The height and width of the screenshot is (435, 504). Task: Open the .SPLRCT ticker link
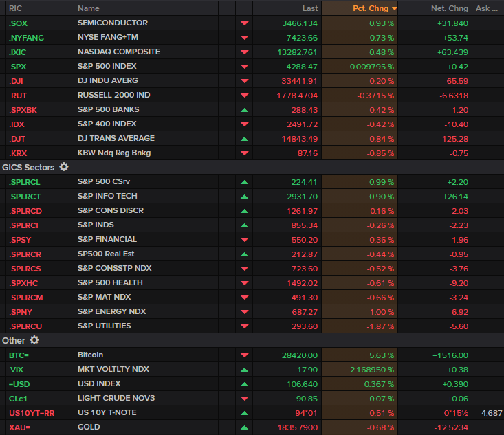click(25, 197)
